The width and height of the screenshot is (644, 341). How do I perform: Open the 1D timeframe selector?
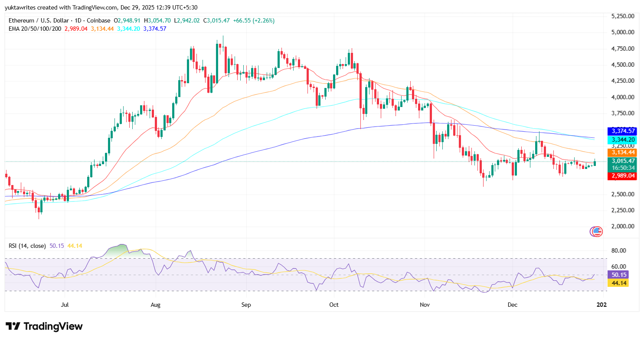pos(78,20)
